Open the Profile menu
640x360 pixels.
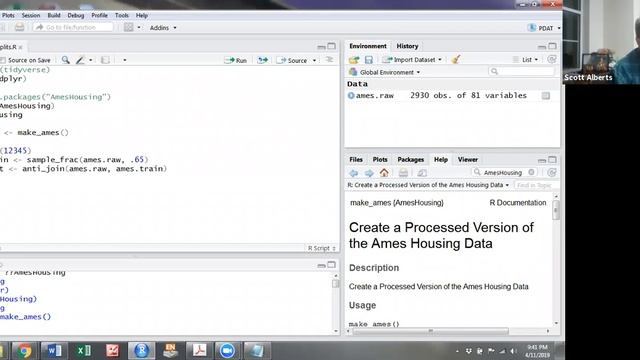pyautogui.click(x=99, y=16)
